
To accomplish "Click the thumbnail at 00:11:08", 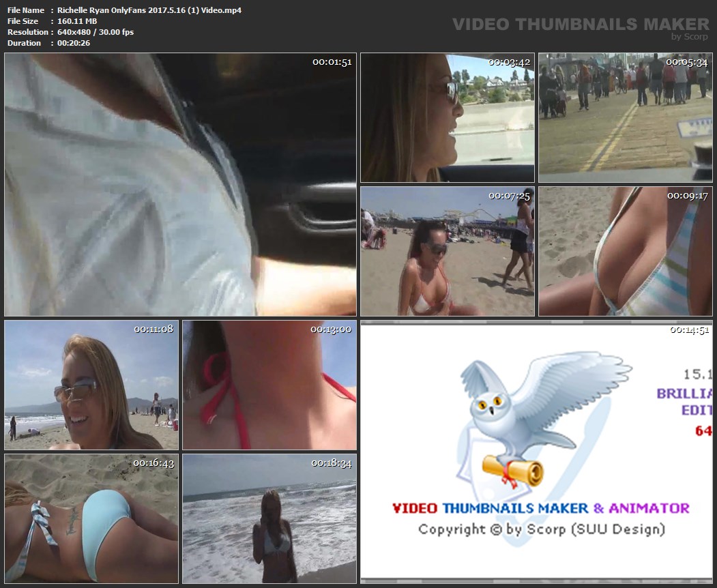I will (x=91, y=385).
